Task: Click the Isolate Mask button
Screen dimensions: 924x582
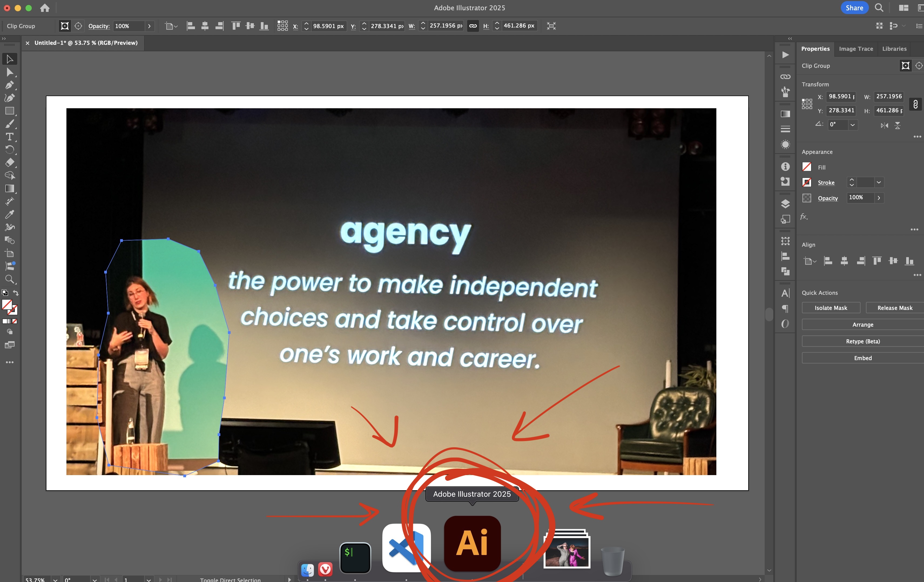Action: click(831, 308)
